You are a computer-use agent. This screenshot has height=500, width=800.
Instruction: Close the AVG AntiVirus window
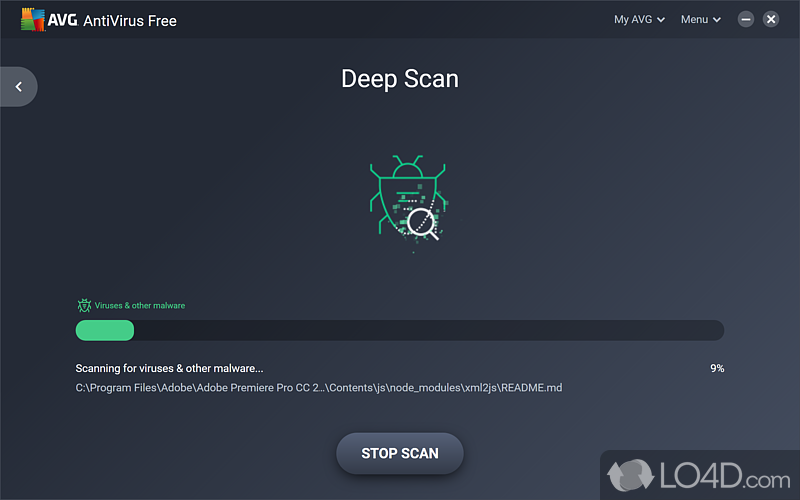(770, 19)
